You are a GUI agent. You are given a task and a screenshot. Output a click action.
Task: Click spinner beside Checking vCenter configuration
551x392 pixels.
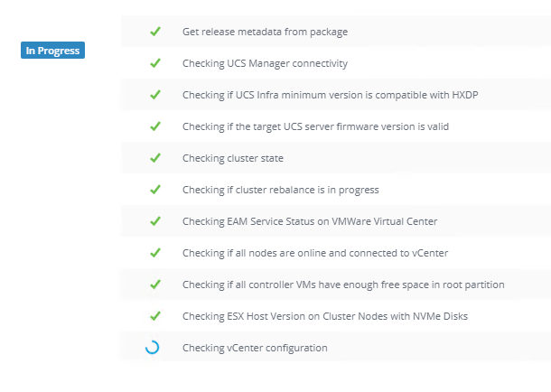click(153, 348)
